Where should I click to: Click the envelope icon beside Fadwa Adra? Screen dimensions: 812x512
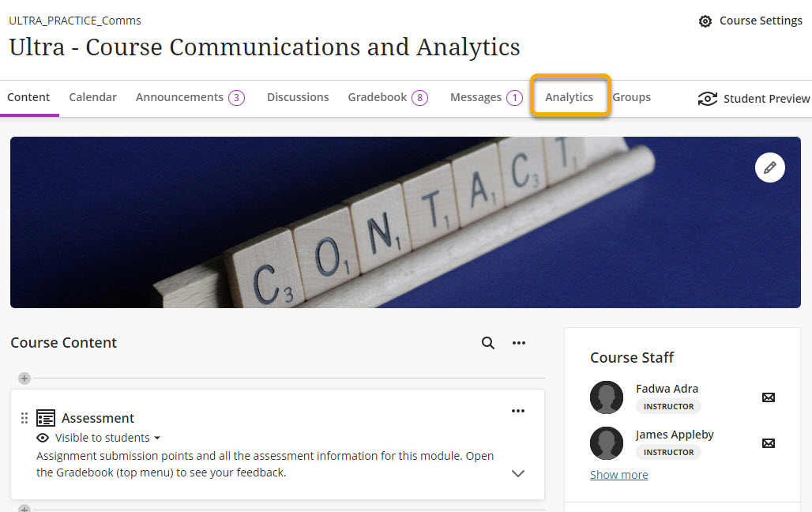[769, 397]
